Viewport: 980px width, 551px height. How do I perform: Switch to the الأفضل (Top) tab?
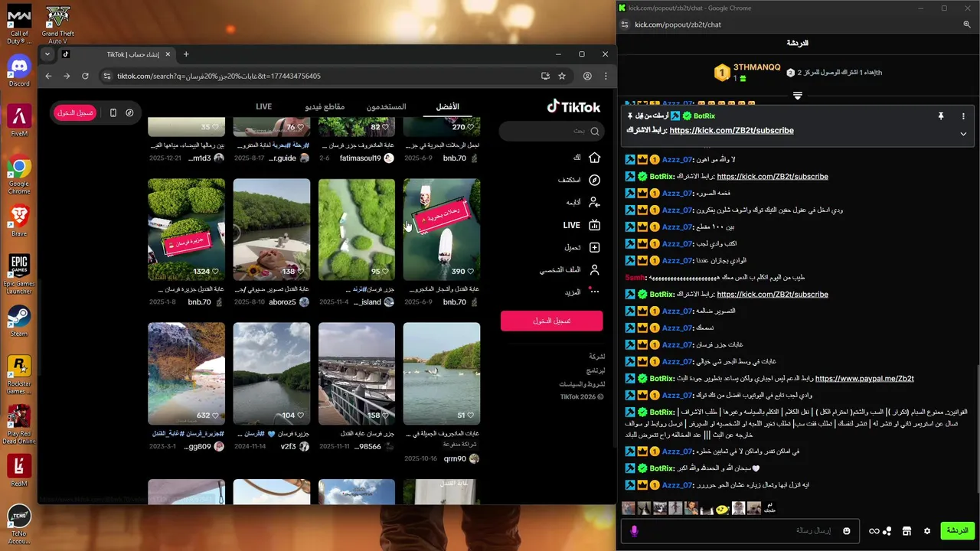(x=447, y=106)
